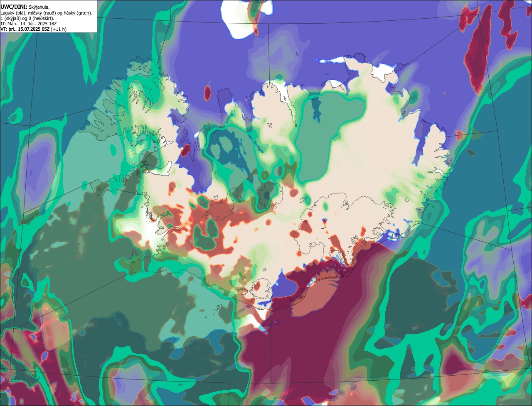Image resolution: width=532 pixels, height=406 pixels.
Task: Click the 'VT: þri.. 15.07.2025 05Z (+11 h)' line
Action: 34,29
